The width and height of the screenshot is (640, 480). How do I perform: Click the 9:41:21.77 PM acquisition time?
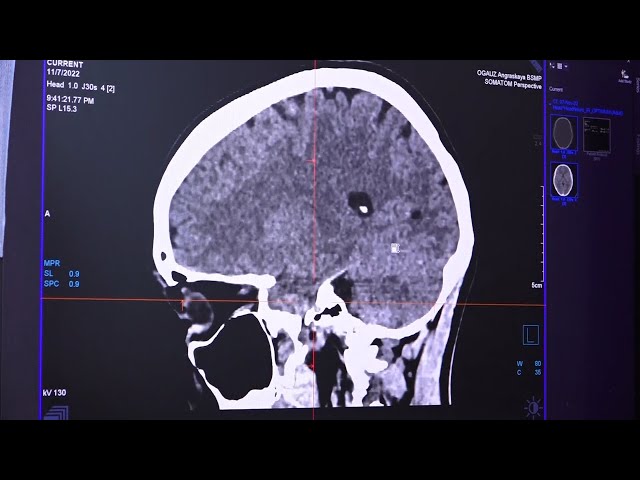point(71,99)
